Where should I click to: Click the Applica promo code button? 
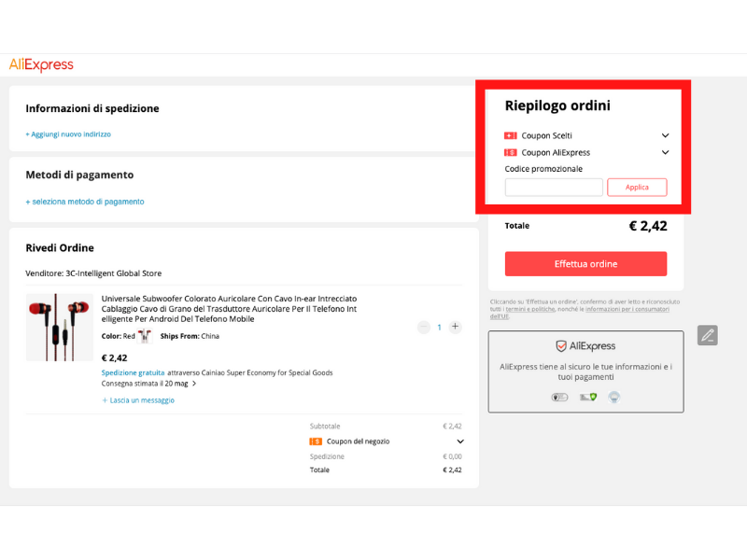click(637, 188)
